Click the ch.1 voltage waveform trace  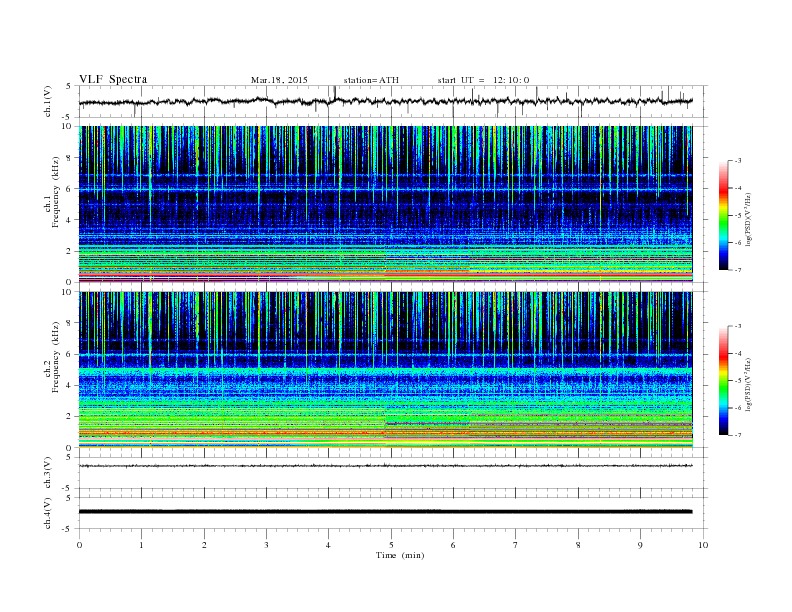click(385, 101)
